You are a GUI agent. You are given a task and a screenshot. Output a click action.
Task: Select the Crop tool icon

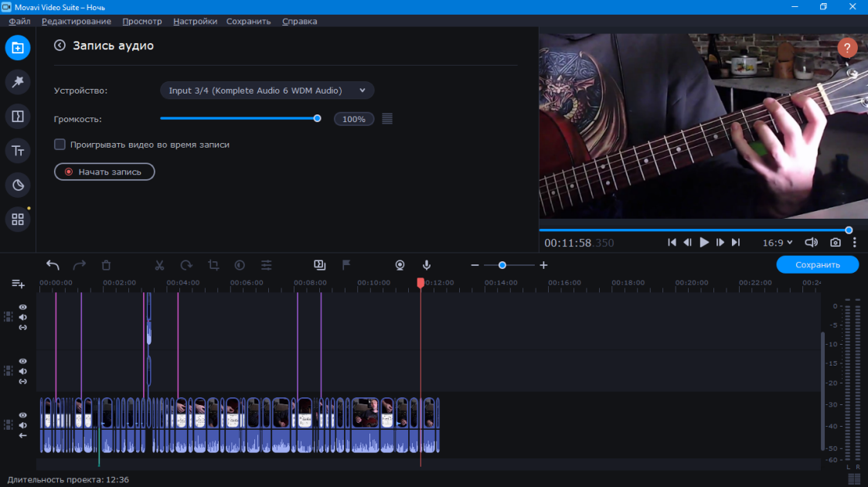[213, 265]
